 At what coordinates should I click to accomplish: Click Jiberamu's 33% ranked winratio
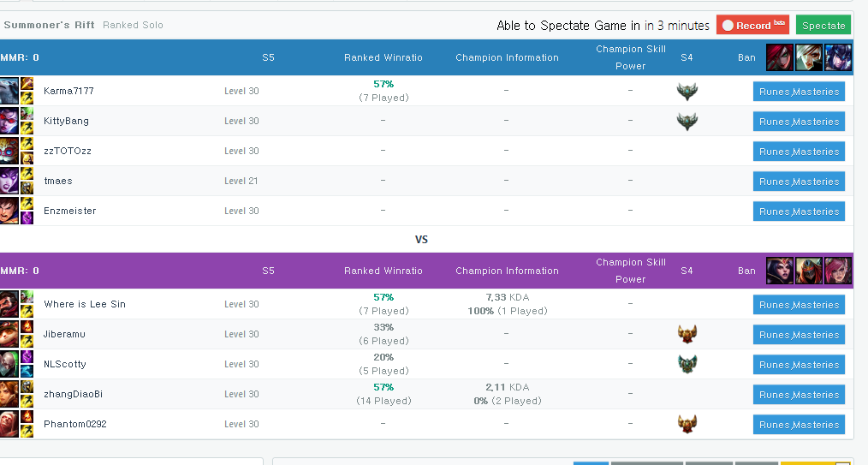[x=383, y=327]
